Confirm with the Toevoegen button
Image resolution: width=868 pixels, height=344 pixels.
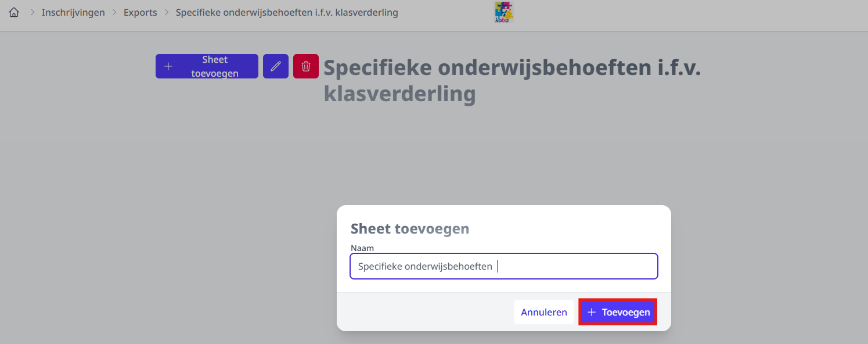coord(618,312)
